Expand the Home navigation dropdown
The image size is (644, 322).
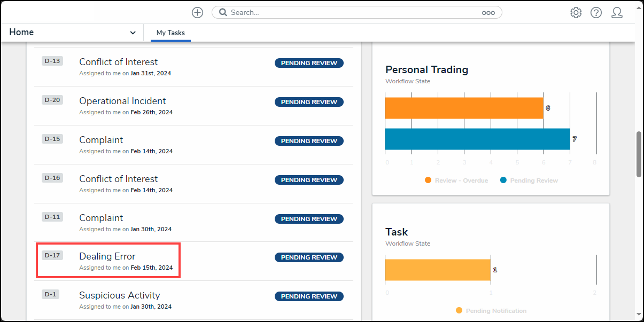(133, 33)
